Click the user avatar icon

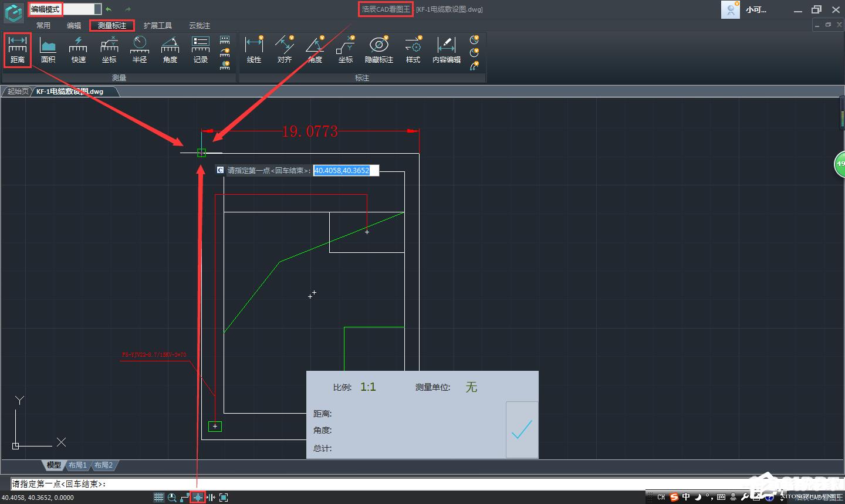click(x=730, y=10)
